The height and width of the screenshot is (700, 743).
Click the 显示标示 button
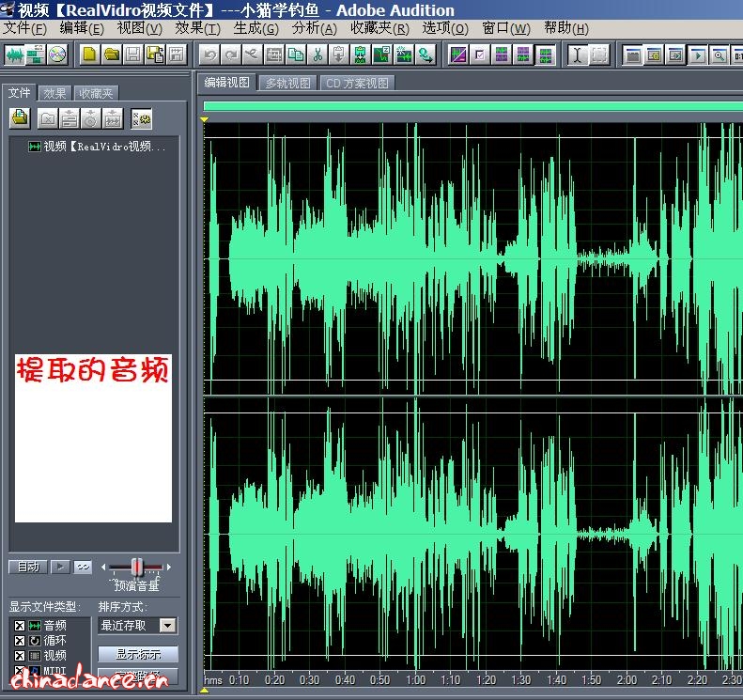pyautogui.click(x=137, y=654)
